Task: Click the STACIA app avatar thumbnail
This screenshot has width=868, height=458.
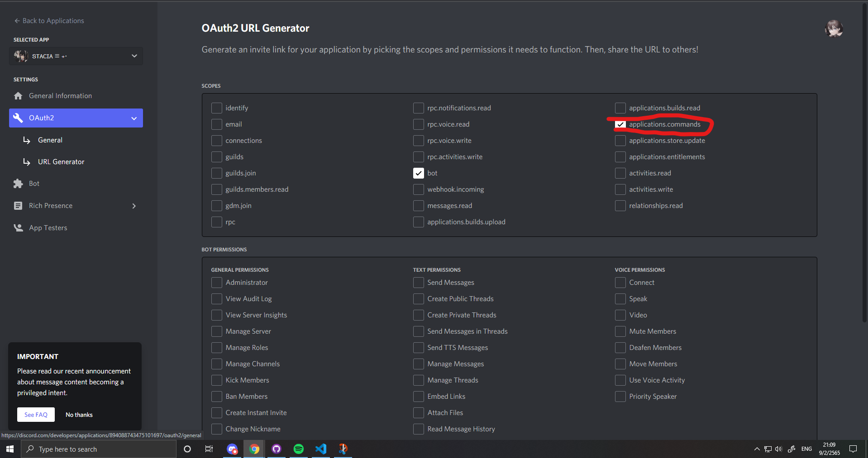Action: point(20,56)
